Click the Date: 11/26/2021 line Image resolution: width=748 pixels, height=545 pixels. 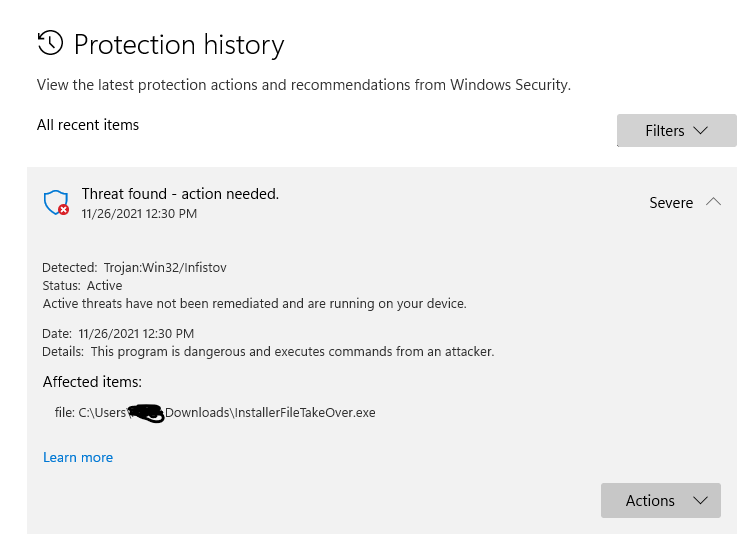[x=118, y=334]
